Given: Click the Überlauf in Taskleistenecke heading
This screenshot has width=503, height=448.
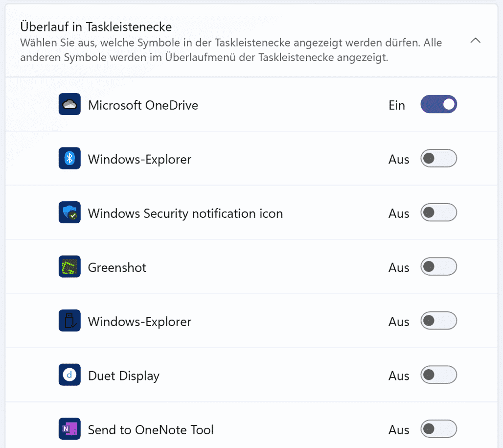Looking at the screenshot, I should point(96,26).
